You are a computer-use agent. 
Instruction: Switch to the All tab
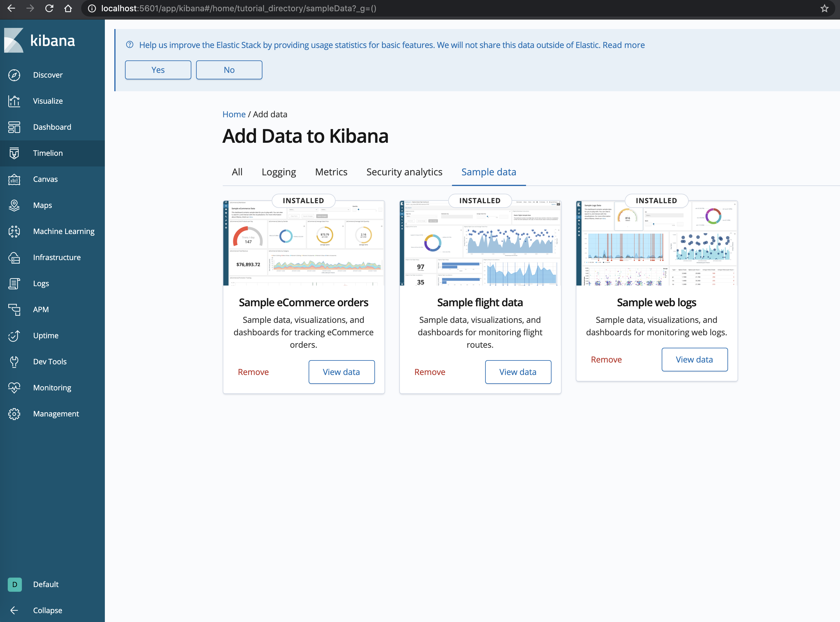(237, 172)
